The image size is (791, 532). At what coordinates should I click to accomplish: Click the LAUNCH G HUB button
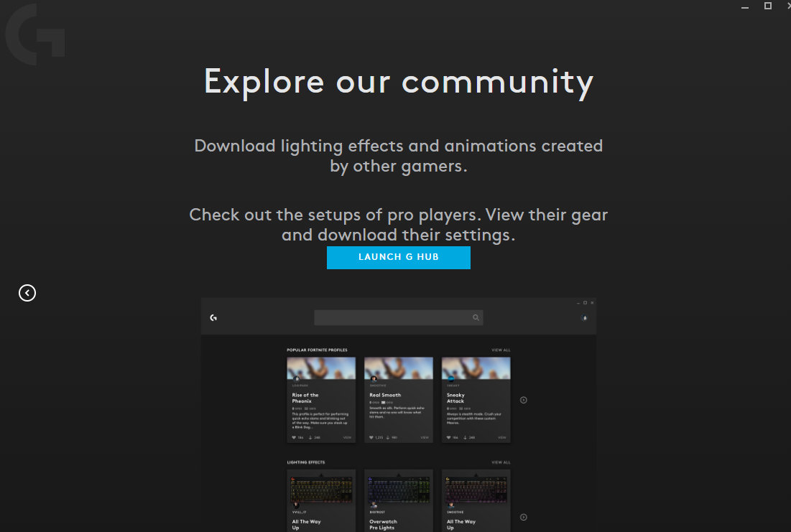click(x=399, y=257)
